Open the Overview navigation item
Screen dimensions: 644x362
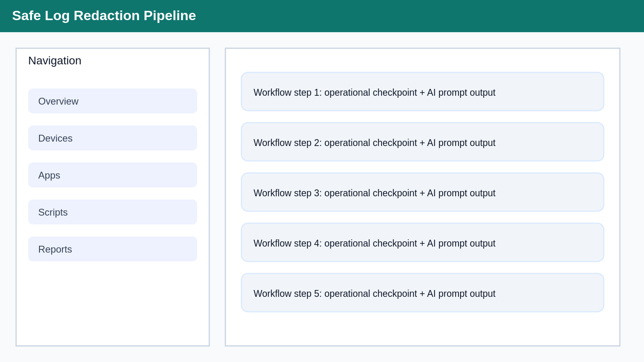112,101
